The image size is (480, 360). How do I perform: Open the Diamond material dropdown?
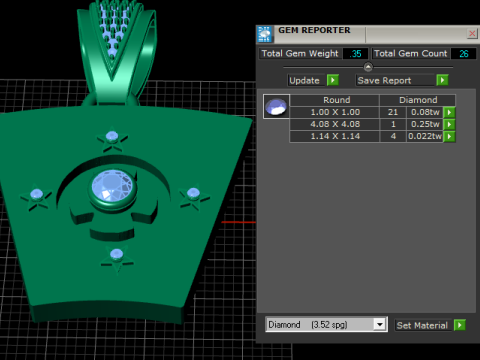click(379, 324)
